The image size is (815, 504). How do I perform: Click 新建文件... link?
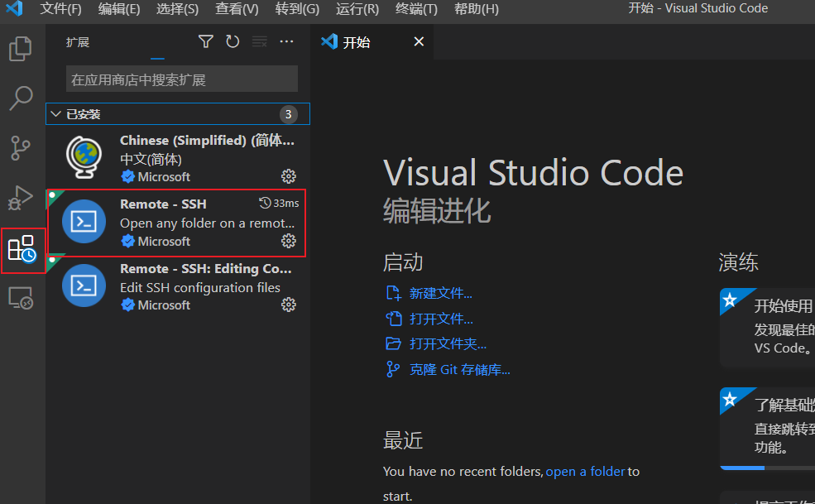pyautogui.click(x=441, y=293)
